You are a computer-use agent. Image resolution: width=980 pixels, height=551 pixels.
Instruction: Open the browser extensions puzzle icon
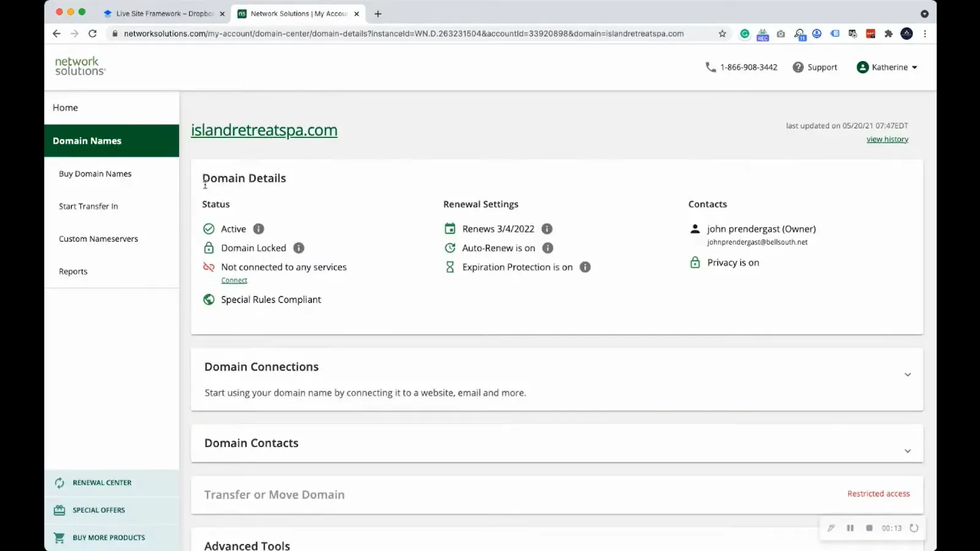[888, 34]
